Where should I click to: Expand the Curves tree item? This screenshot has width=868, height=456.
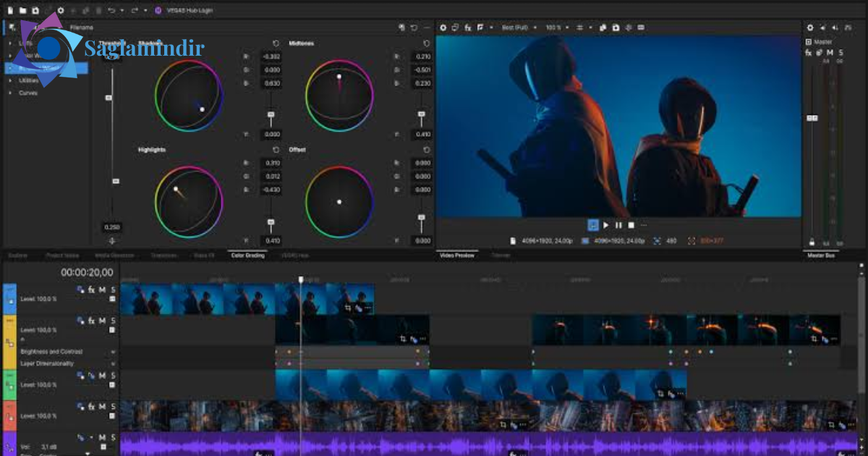pos(9,93)
